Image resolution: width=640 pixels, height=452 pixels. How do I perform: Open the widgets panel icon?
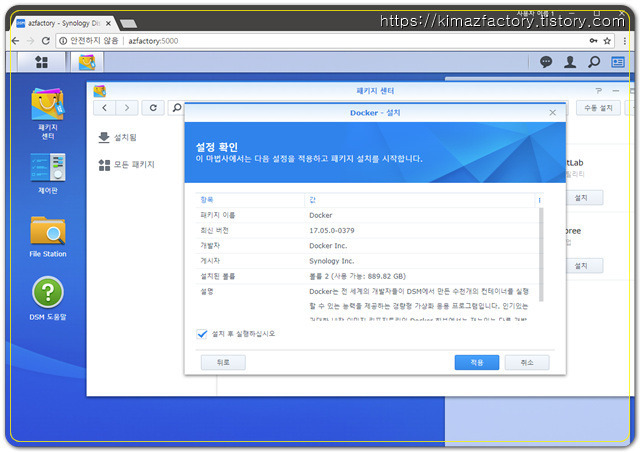[x=618, y=62]
